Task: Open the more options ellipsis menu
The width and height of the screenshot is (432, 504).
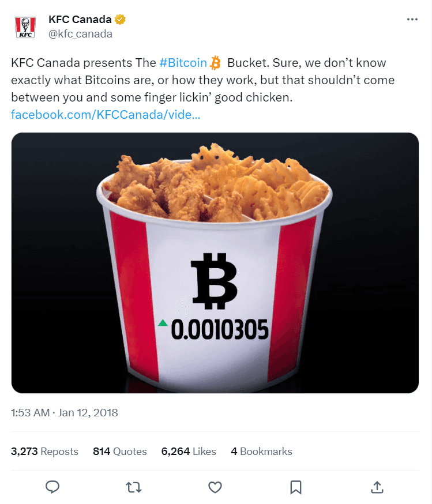Action: [x=413, y=18]
